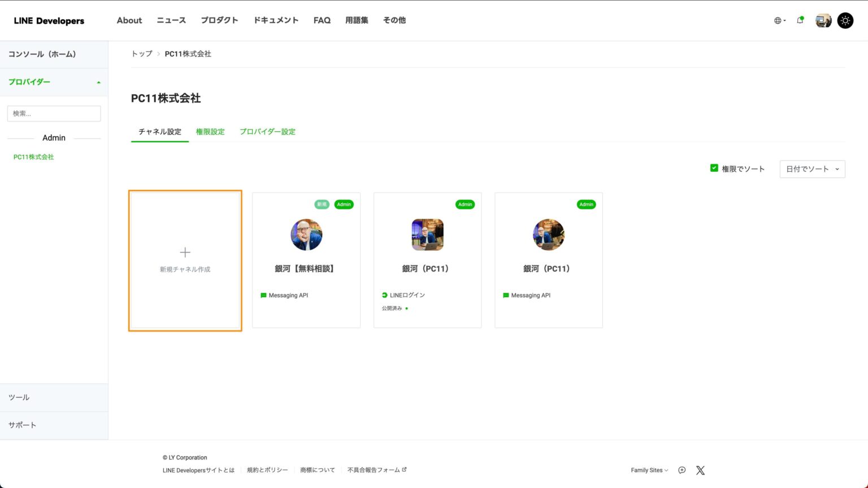Click the Admin badge on 銀河【無料相談】
This screenshot has height=488, width=868.
click(x=344, y=204)
